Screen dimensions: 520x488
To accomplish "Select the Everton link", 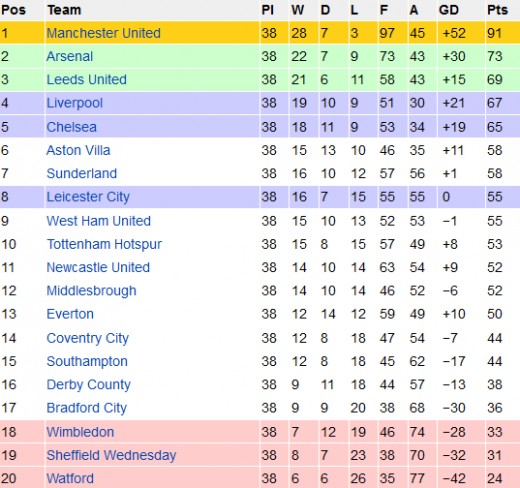I will [x=70, y=314].
